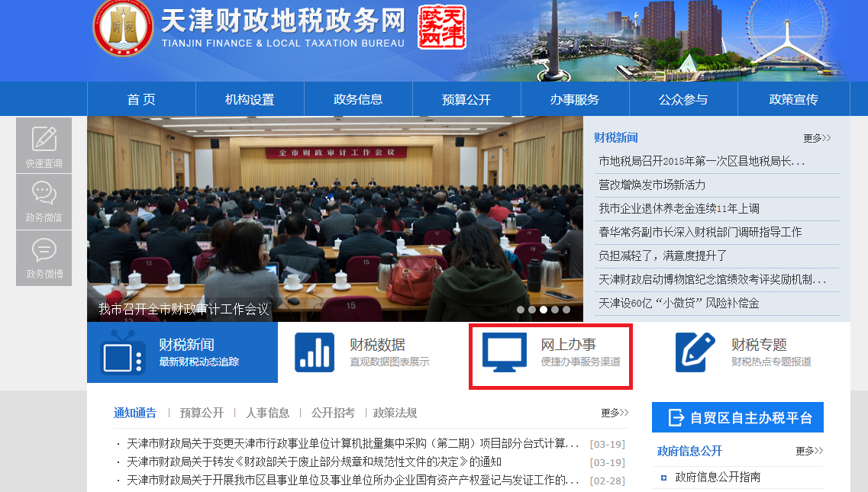Open the 政务微博 speech bubble icon
The height and width of the screenshot is (492, 868).
[x=44, y=249]
